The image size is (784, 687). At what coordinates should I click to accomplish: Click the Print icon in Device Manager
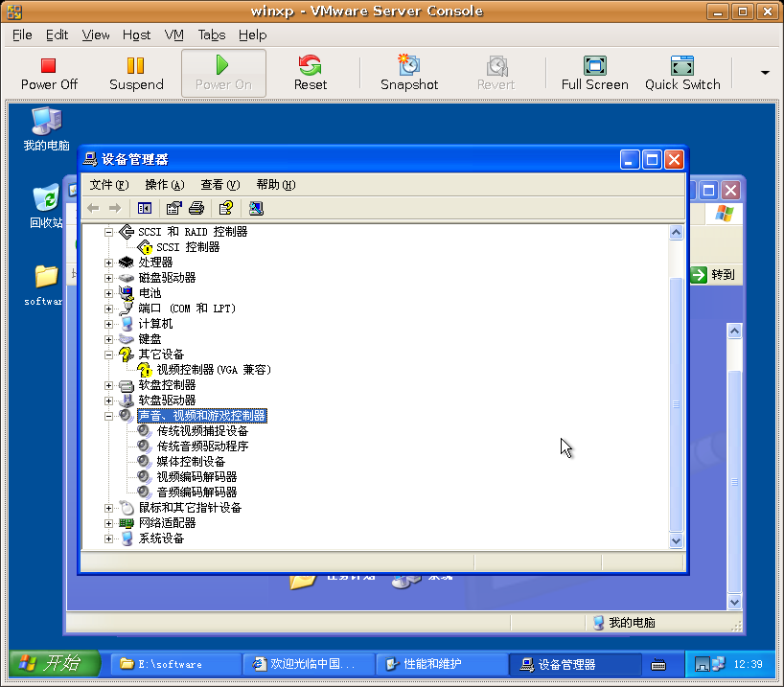[x=196, y=208]
